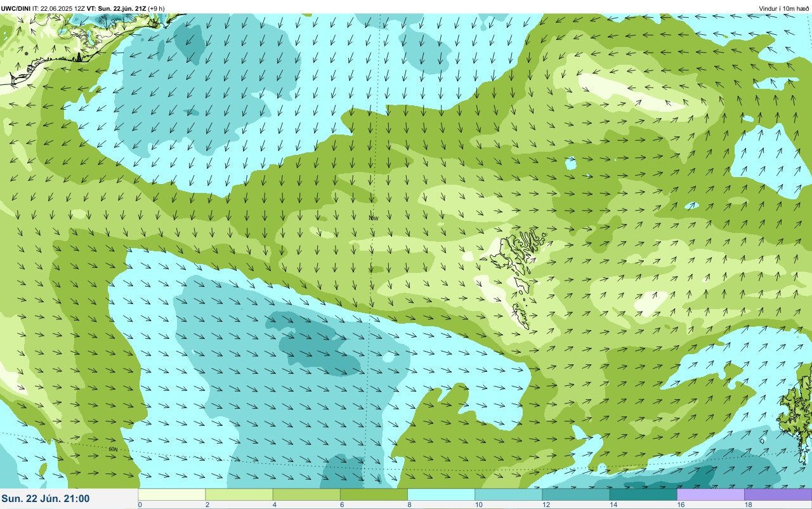
Task: Click the light teal 10–12 legend swatch
Action: pos(509,494)
